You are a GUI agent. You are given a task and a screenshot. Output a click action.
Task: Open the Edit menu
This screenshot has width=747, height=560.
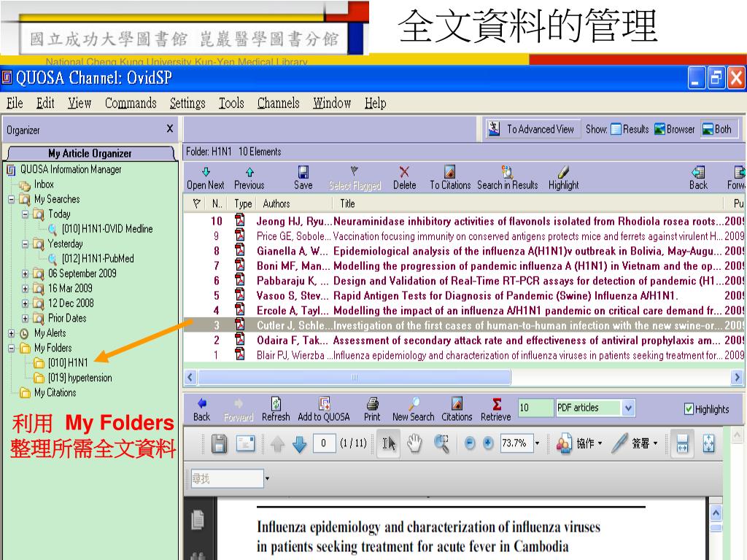[45, 103]
